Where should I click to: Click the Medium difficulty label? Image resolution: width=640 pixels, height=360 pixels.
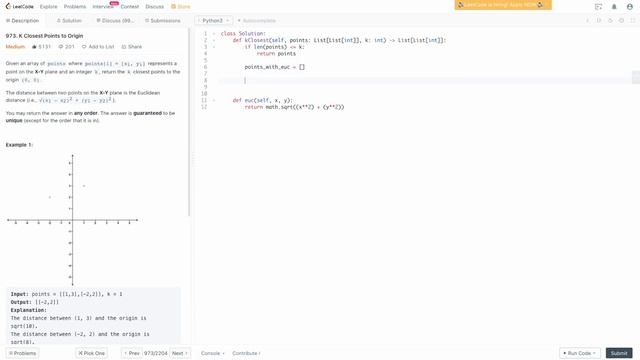[16, 47]
